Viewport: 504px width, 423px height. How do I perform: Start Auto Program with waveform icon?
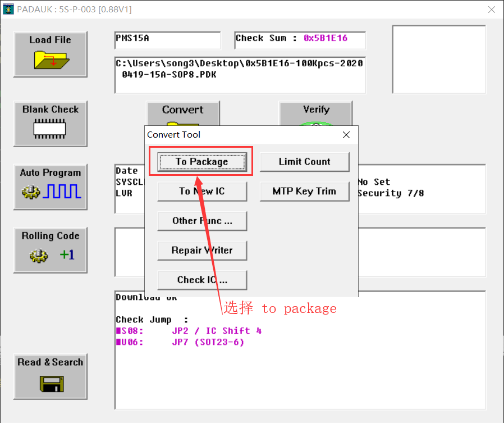pyautogui.click(x=51, y=192)
